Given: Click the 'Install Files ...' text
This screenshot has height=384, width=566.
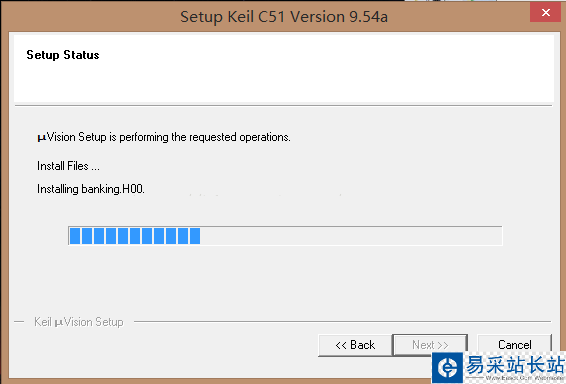Looking at the screenshot, I should click(68, 166).
